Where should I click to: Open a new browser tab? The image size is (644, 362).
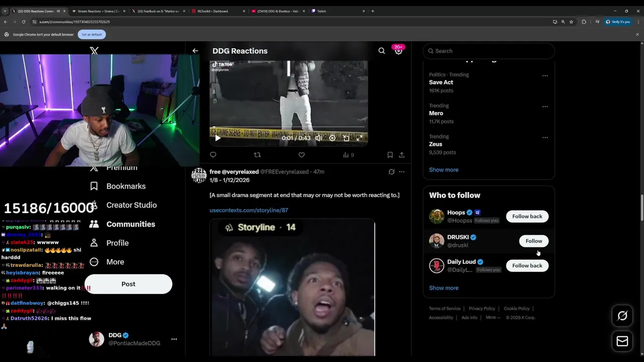372,11
